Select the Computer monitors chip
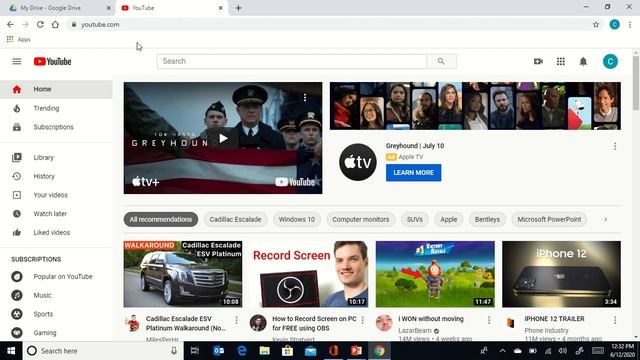Screen dimensions: 640x360 point(361,219)
